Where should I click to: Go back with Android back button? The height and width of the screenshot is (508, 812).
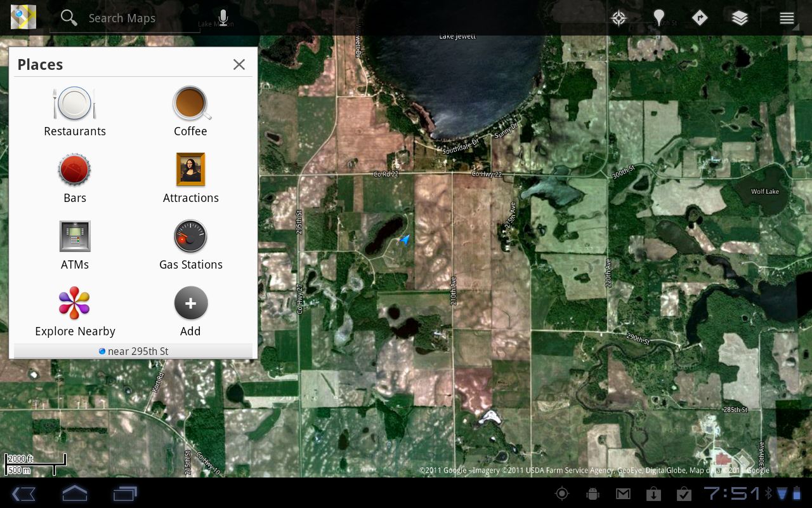click(24, 493)
